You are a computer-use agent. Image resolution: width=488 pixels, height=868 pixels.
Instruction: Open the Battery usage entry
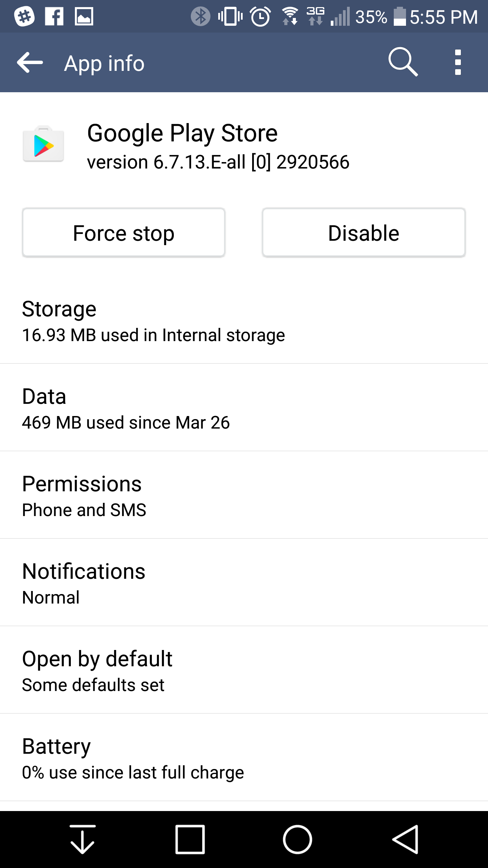[x=244, y=758]
